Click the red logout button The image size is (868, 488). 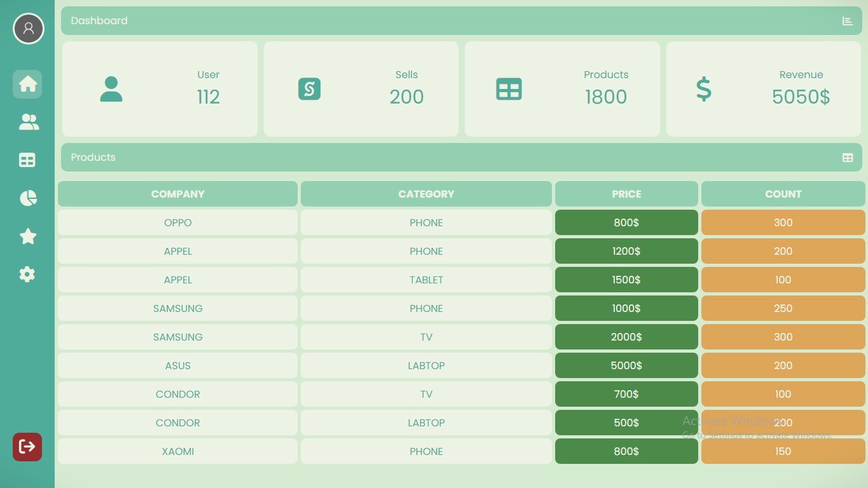(27, 447)
